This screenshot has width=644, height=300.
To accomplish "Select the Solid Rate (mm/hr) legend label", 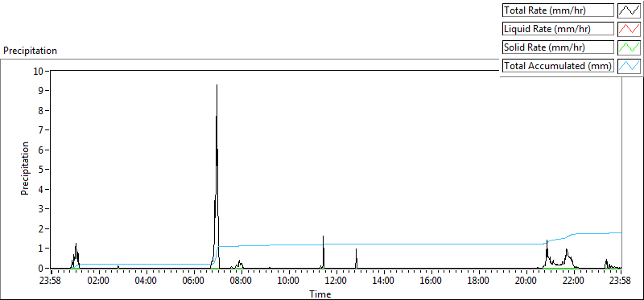I will [559, 47].
